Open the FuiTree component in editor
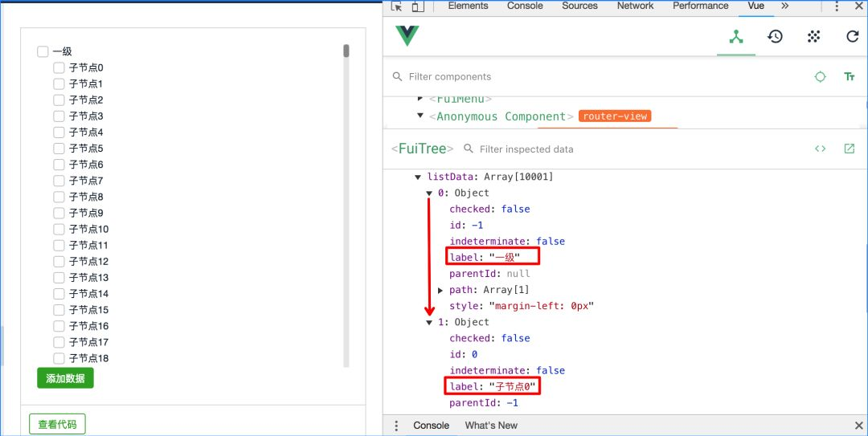Viewport: 868px width, 436px height. tap(850, 149)
